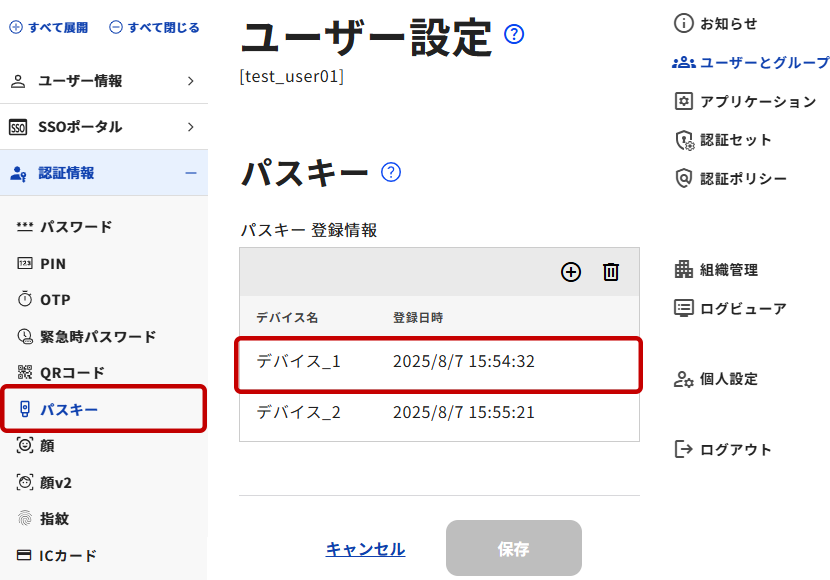
Task: Open 組織管理 organization management
Action: pos(716,270)
